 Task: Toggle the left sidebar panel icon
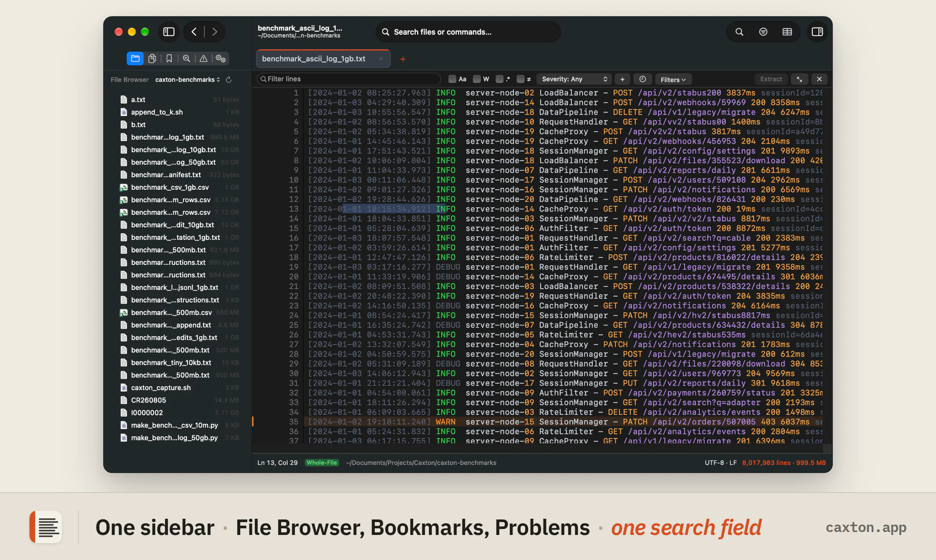(169, 32)
